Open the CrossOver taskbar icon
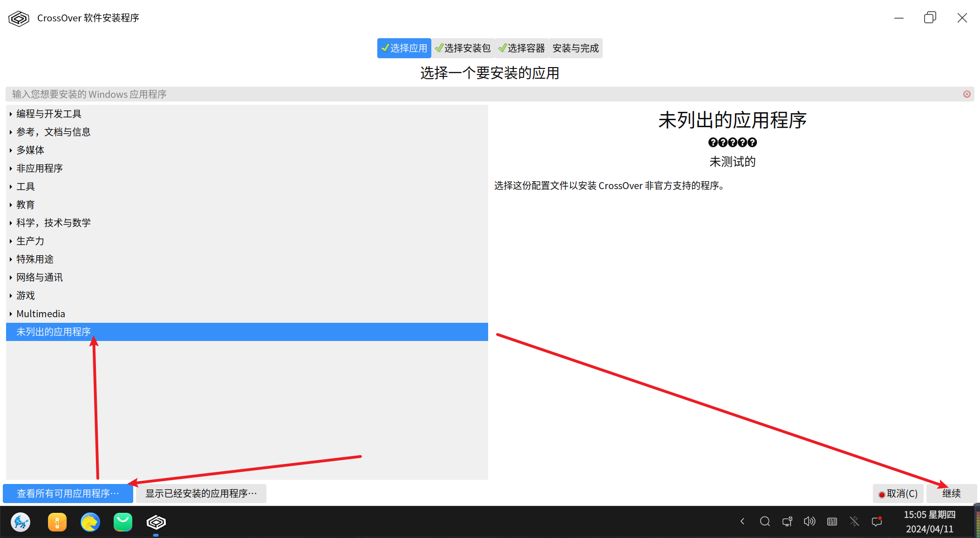The width and height of the screenshot is (980, 538). pos(156,522)
